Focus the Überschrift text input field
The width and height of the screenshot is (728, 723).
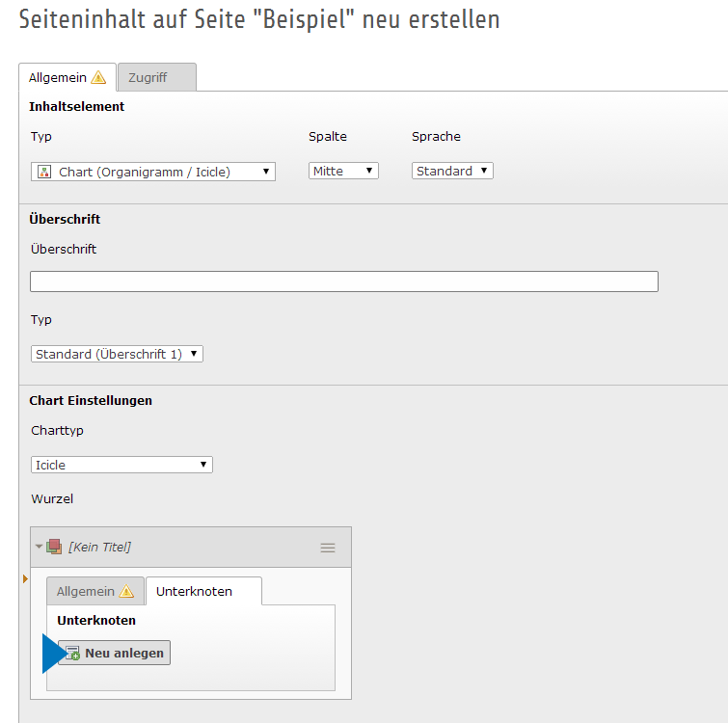pyautogui.click(x=343, y=281)
